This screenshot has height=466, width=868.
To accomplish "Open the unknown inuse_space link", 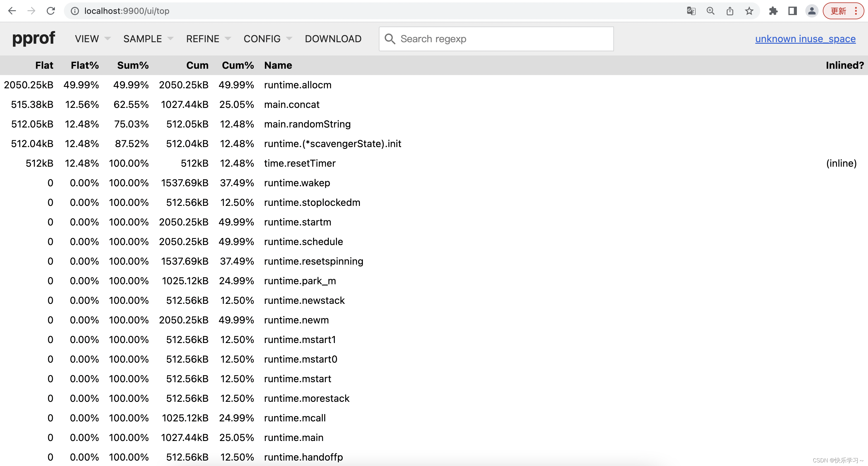I will pos(805,39).
